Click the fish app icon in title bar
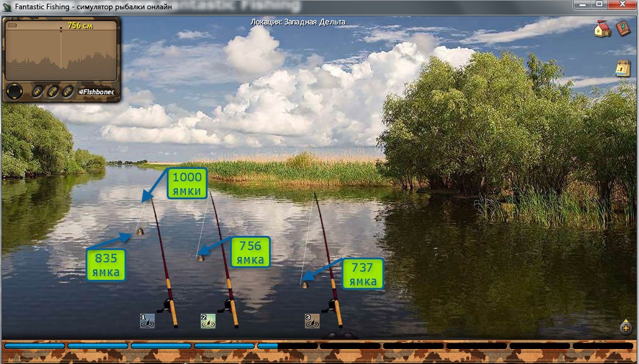 tap(7, 7)
